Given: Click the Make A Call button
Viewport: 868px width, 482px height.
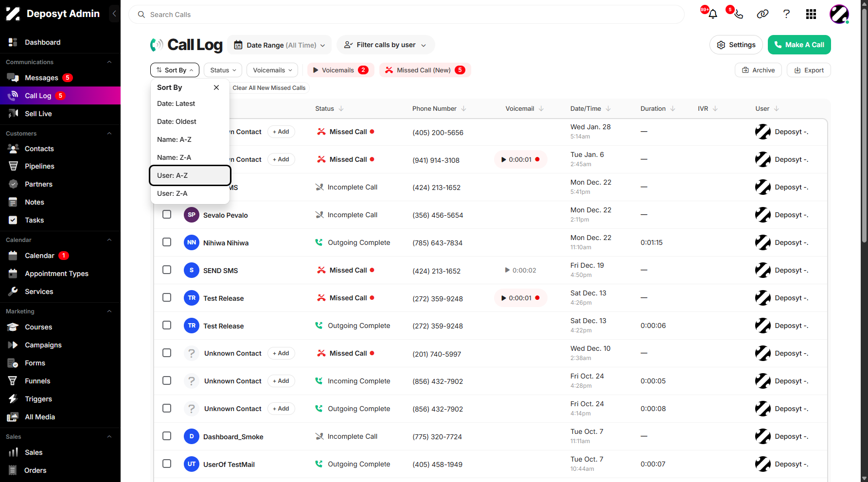Looking at the screenshot, I should click(x=799, y=45).
